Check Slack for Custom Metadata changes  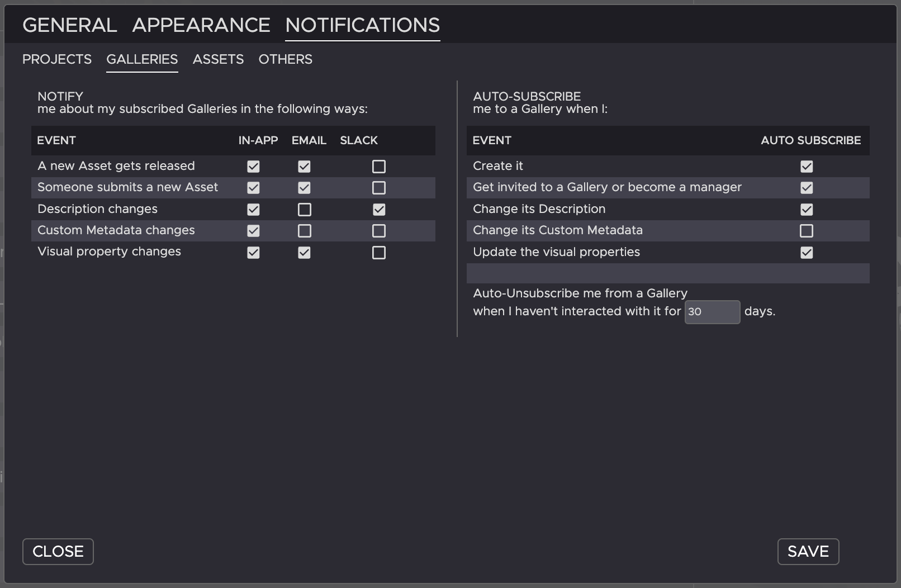pyautogui.click(x=379, y=231)
